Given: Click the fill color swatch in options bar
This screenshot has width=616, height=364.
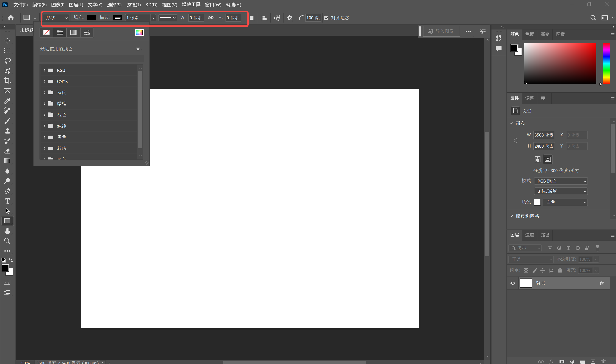Looking at the screenshot, I should point(92,18).
